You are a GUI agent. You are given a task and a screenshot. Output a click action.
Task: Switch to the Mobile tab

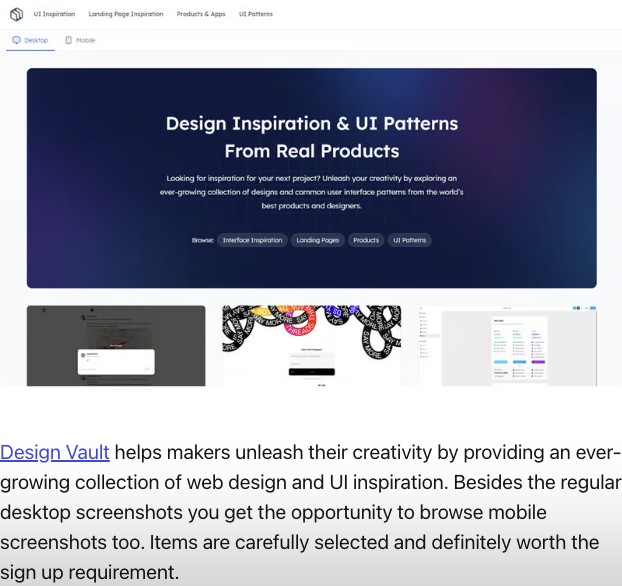click(x=80, y=40)
